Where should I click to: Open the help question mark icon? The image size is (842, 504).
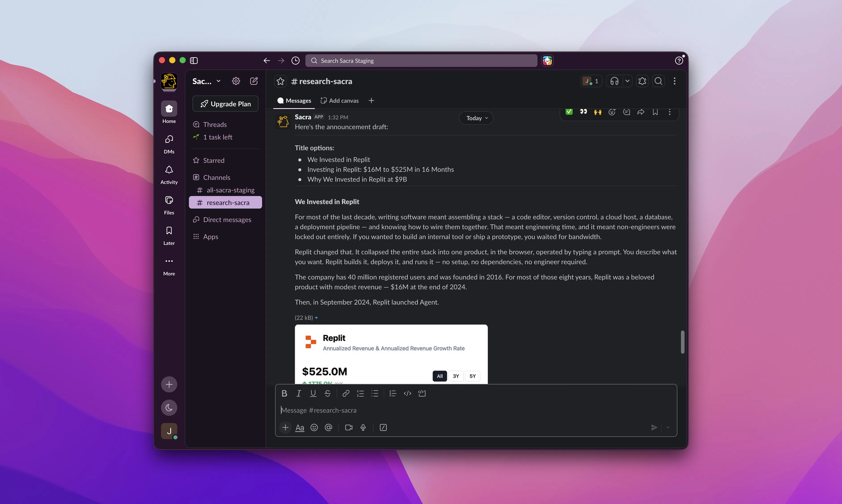coord(679,61)
